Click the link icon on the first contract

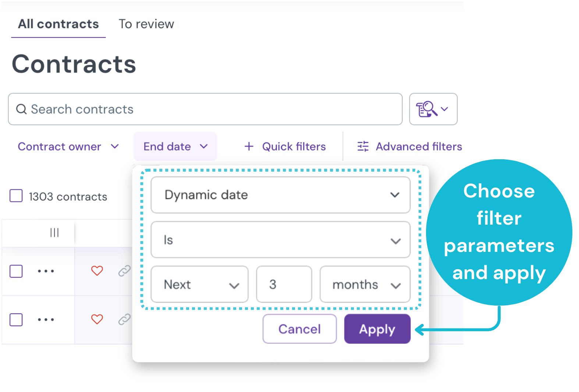click(124, 271)
